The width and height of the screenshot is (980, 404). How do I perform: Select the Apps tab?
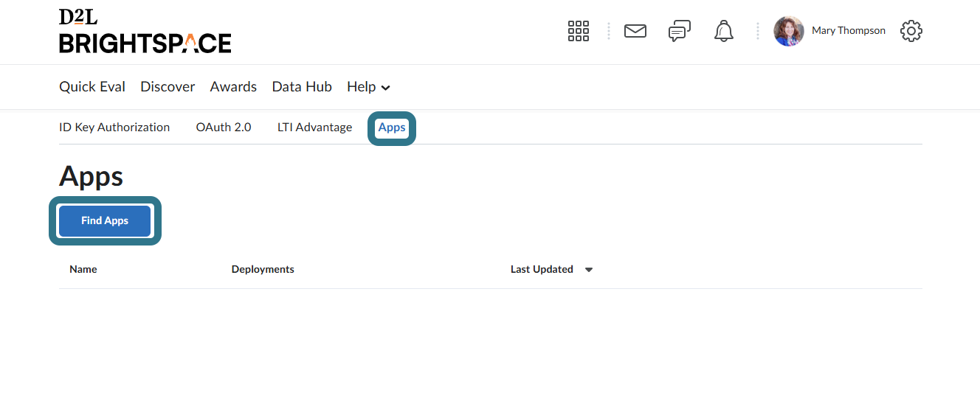pos(392,128)
